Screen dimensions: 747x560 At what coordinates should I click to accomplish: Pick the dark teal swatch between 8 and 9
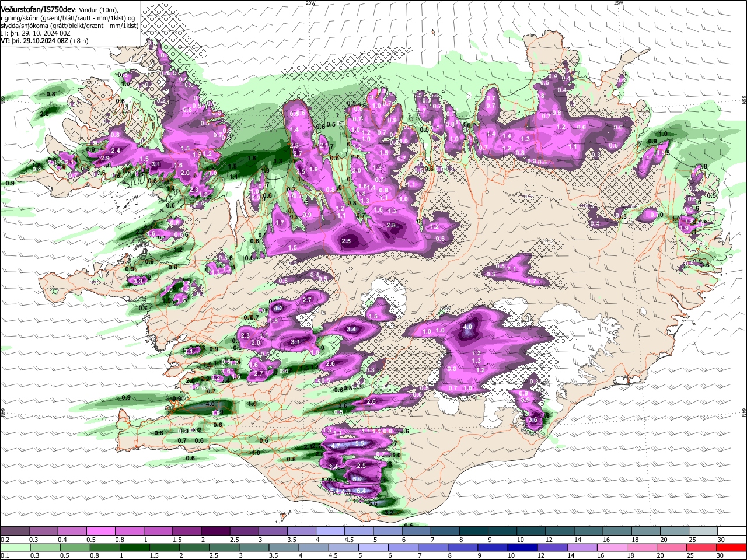[x=474, y=531]
